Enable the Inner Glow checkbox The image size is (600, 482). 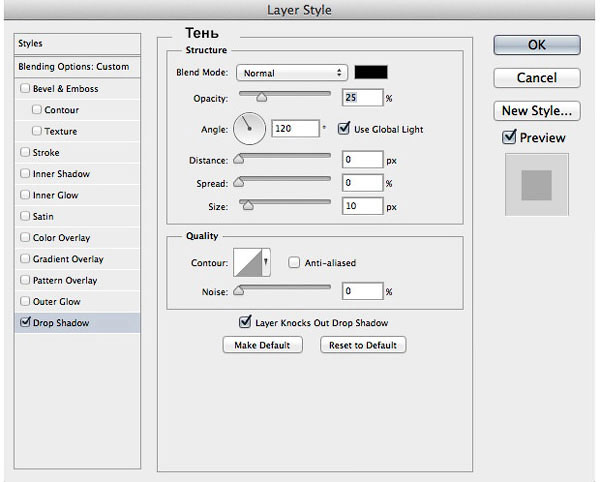click(x=25, y=195)
